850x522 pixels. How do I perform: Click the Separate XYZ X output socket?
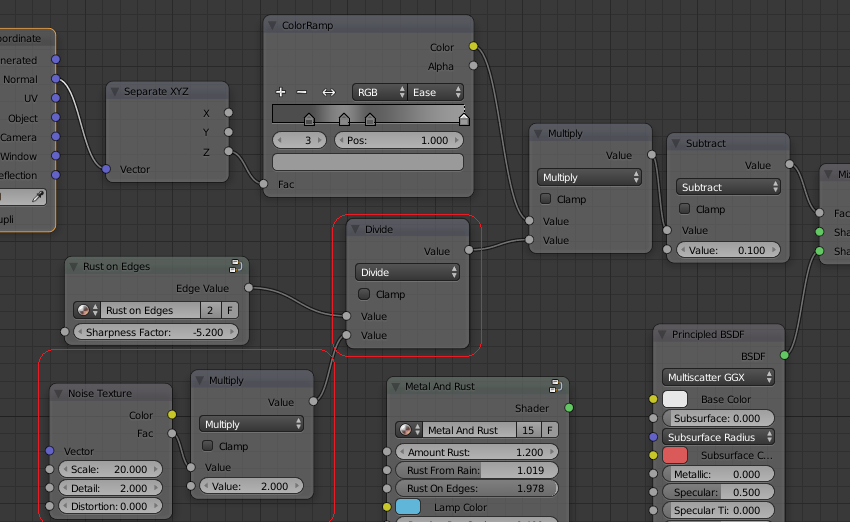pyautogui.click(x=228, y=113)
